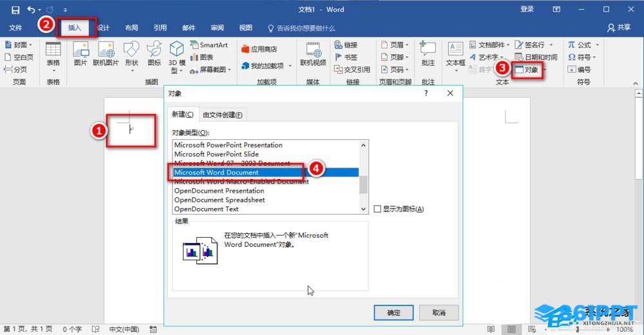The image size is (644, 335).
Task: Insert a blank page (空白页)
Action: point(19,57)
